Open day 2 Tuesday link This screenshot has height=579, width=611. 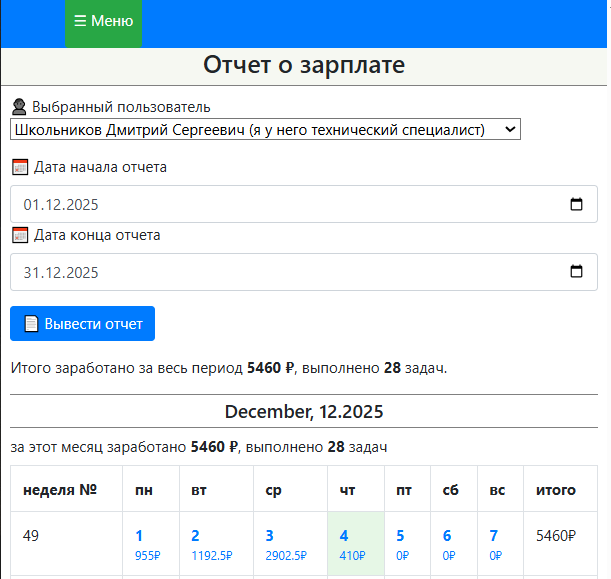(195, 536)
